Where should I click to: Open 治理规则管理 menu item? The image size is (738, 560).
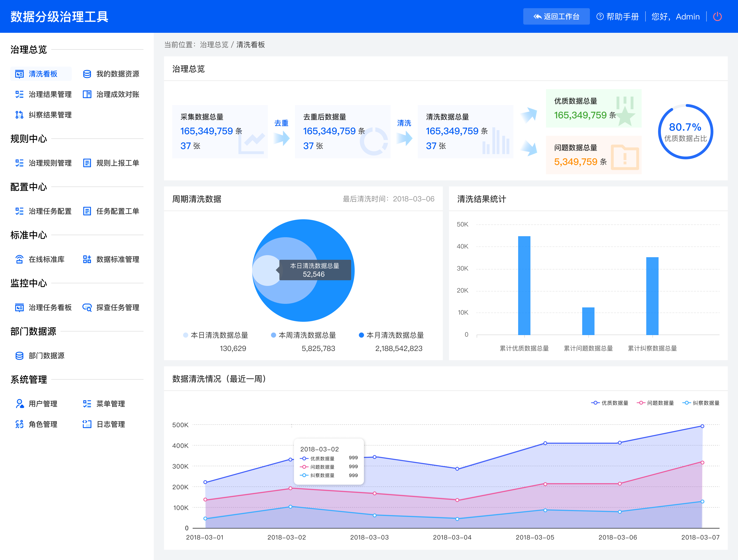[43, 163]
